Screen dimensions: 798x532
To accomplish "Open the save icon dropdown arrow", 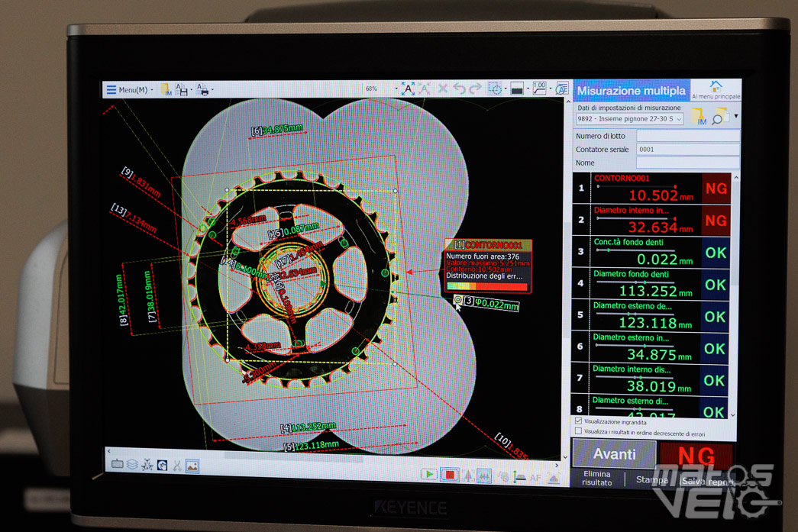I will (x=191, y=91).
